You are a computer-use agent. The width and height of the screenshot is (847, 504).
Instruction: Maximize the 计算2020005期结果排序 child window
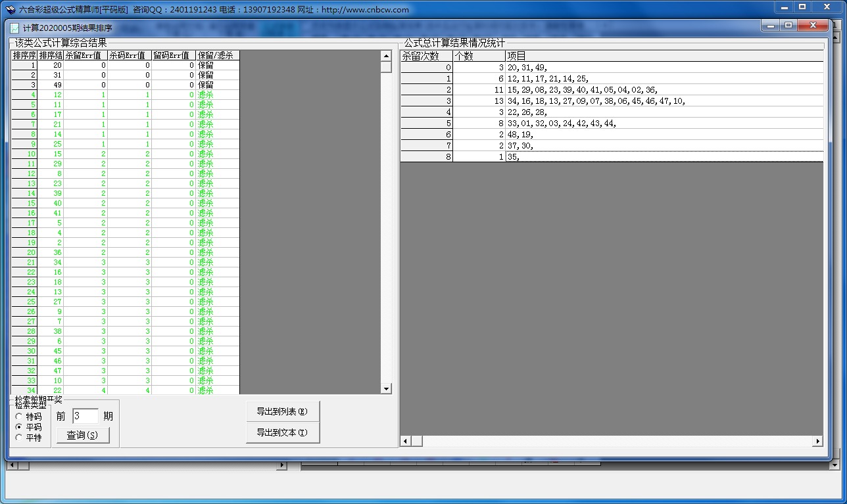(788, 25)
